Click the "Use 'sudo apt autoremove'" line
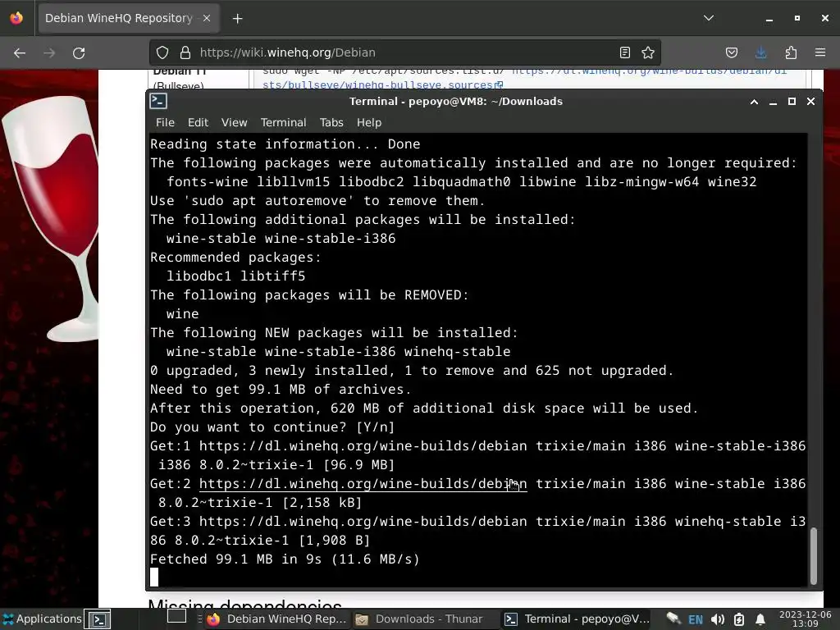 click(317, 201)
